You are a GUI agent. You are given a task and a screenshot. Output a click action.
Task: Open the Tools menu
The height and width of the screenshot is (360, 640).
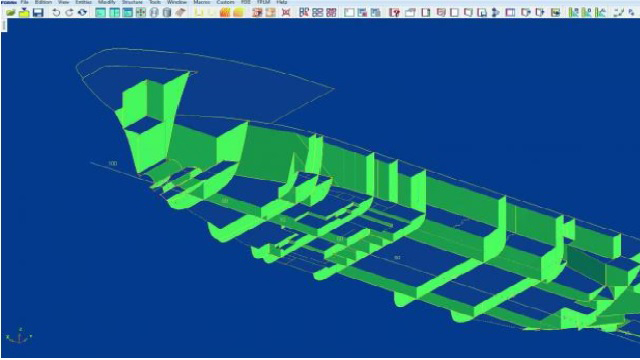point(155,2)
